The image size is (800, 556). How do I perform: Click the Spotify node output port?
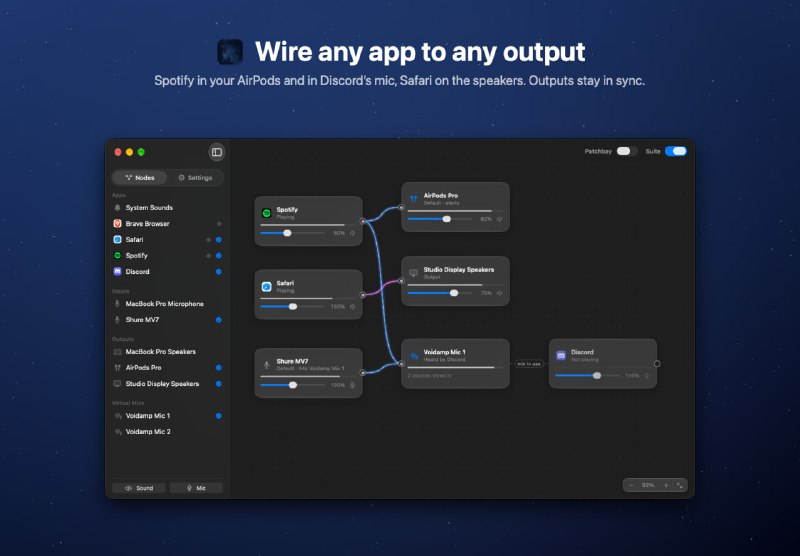(x=363, y=221)
